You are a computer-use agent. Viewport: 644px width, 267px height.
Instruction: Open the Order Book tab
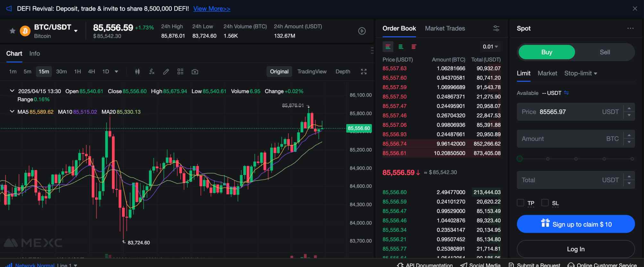[399, 28]
